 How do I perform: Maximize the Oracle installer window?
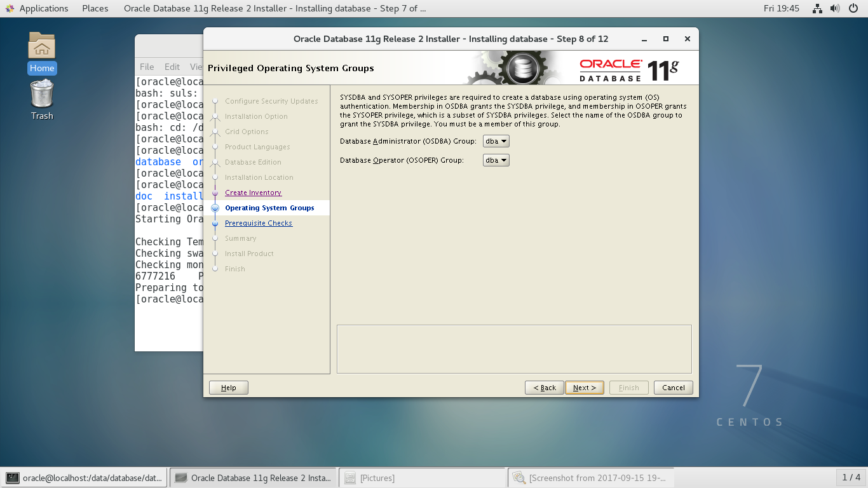[x=666, y=39]
